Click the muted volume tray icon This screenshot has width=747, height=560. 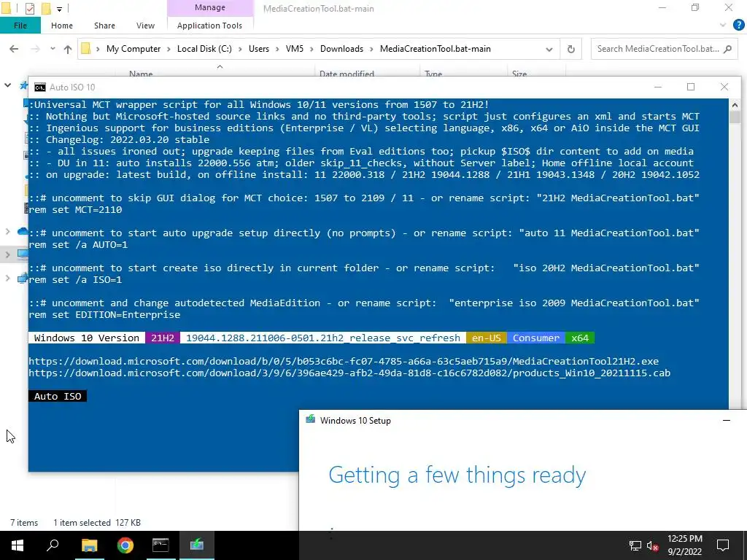(x=652, y=545)
